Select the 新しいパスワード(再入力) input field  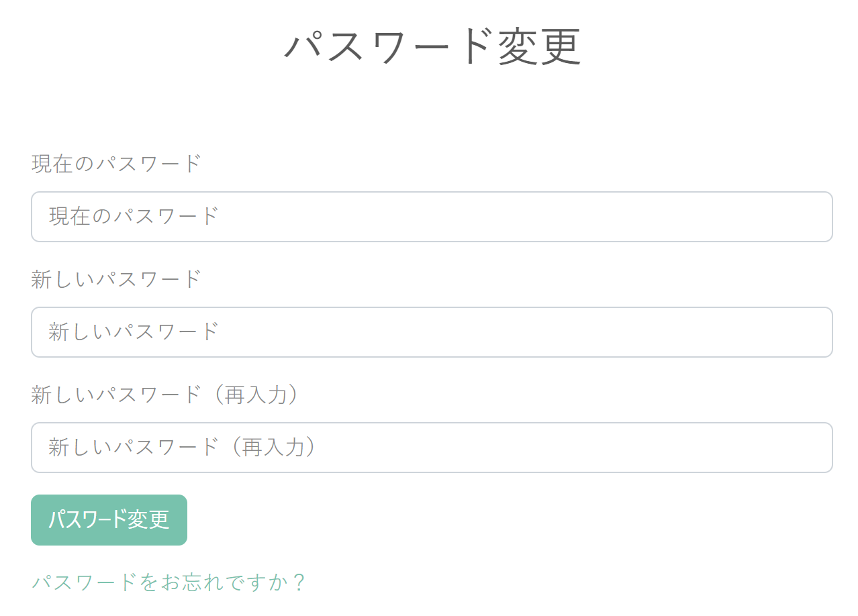(431, 448)
